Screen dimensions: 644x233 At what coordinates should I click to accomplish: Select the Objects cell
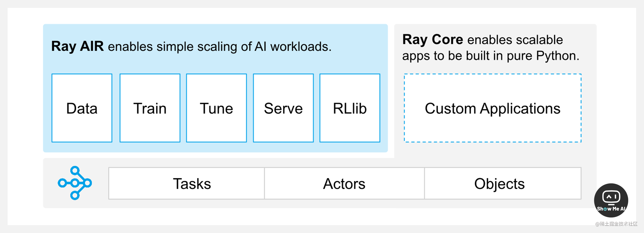[x=503, y=183]
